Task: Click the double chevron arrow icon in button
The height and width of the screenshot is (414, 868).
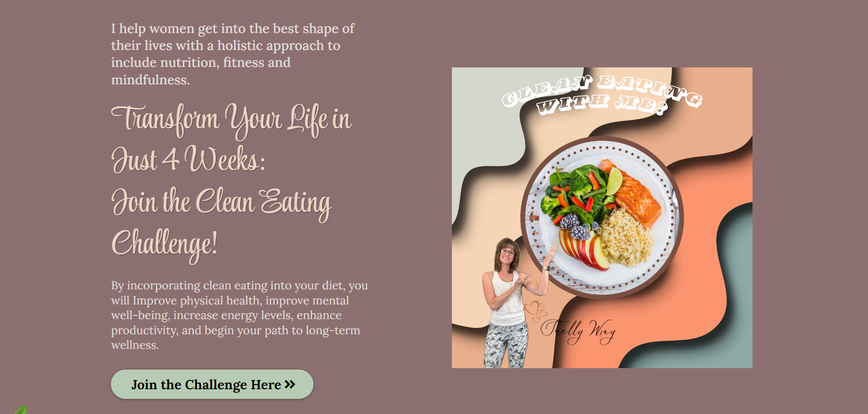Action: tap(290, 384)
